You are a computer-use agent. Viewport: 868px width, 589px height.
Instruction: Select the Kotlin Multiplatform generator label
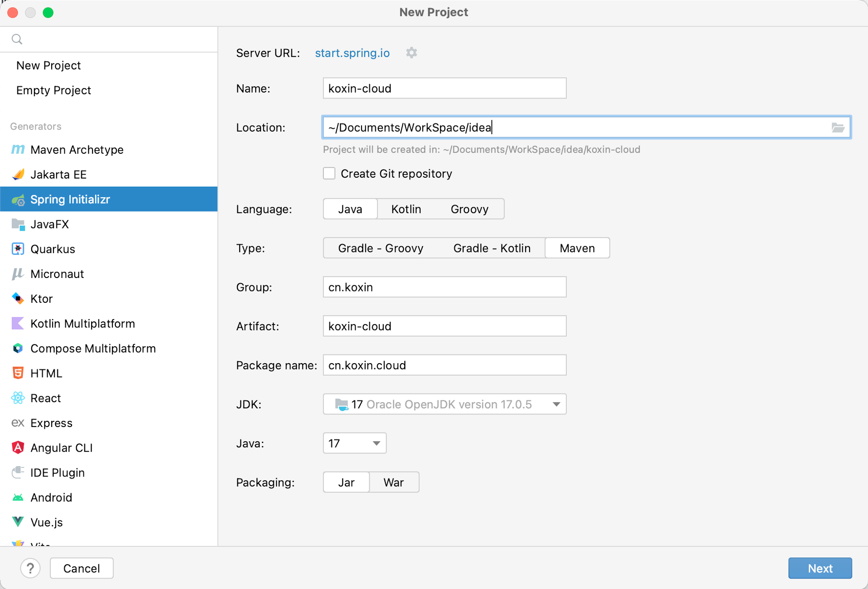click(82, 324)
